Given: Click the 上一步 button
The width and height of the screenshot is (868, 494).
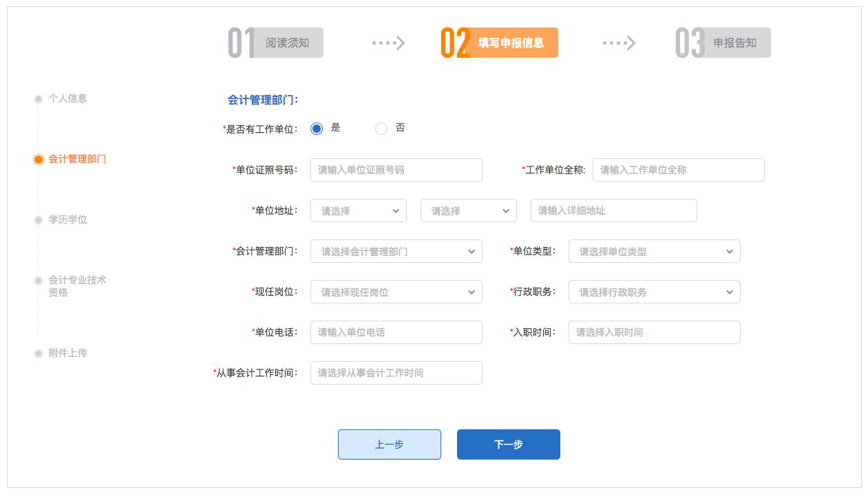Looking at the screenshot, I should [x=389, y=444].
